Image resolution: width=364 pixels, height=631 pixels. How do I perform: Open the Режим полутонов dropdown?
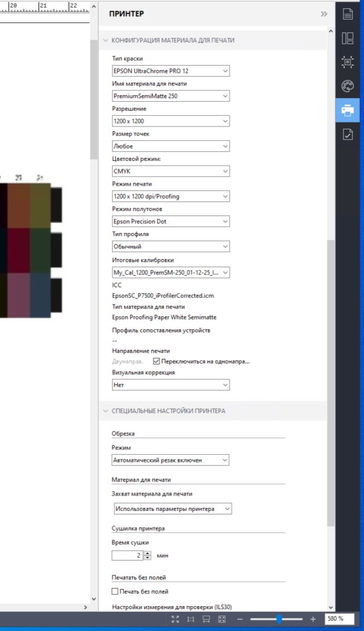click(x=171, y=221)
